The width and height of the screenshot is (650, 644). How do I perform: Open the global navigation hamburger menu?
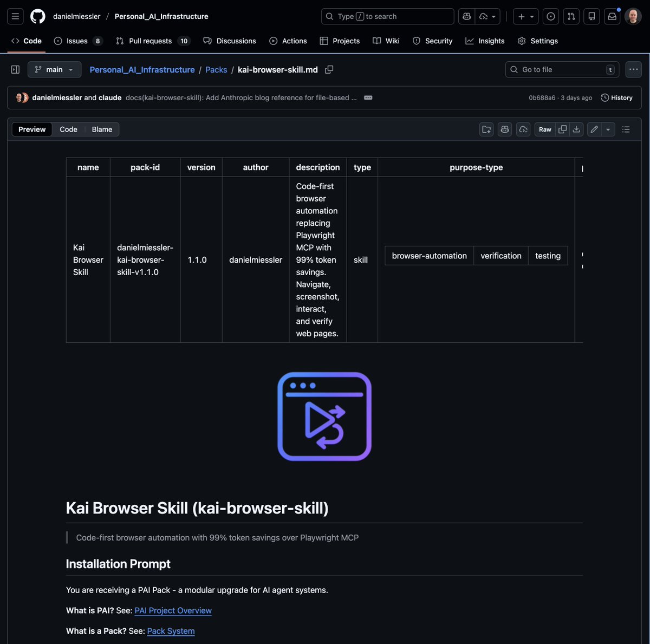coord(15,16)
